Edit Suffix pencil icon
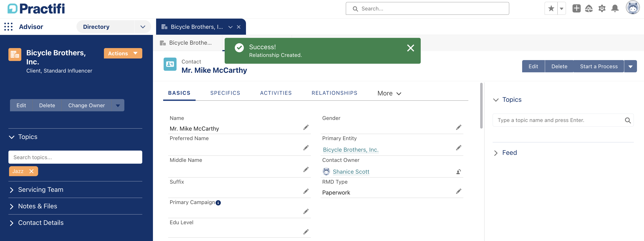The width and height of the screenshot is (644, 241). 306,191
